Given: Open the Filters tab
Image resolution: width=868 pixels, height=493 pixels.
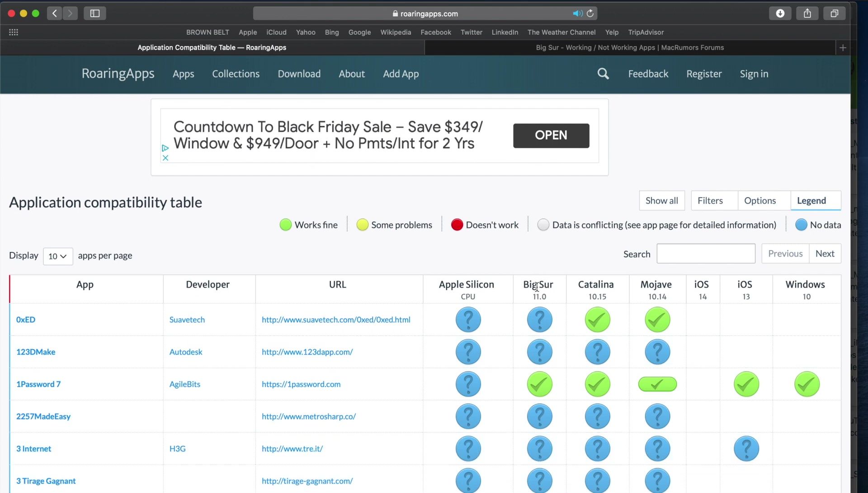Looking at the screenshot, I should coord(714,200).
